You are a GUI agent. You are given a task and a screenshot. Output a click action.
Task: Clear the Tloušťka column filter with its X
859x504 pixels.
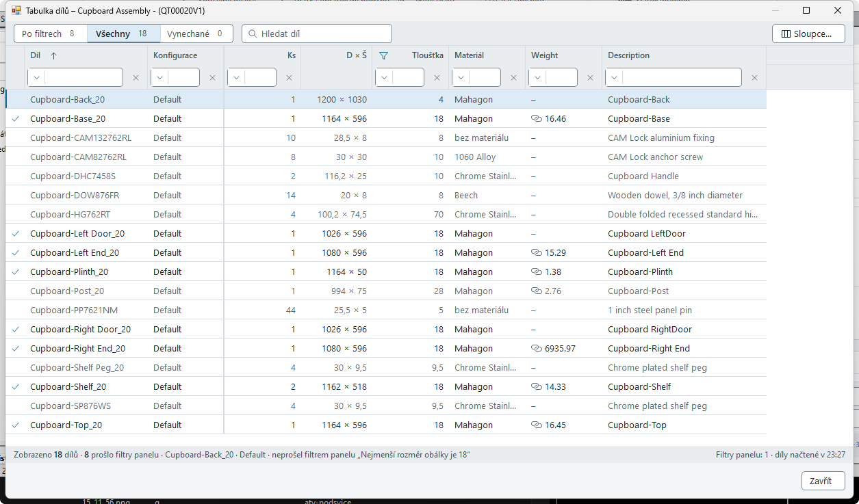click(437, 78)
